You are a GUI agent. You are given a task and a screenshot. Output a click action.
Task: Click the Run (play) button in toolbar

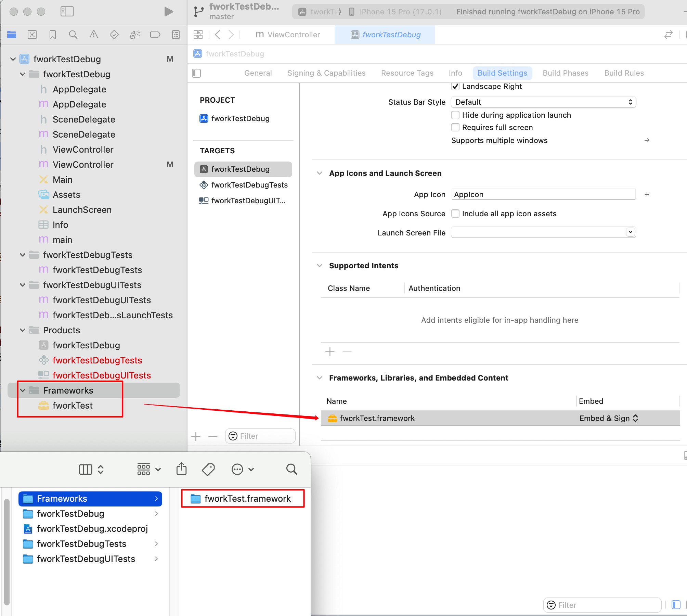click(x=168, y=12)
